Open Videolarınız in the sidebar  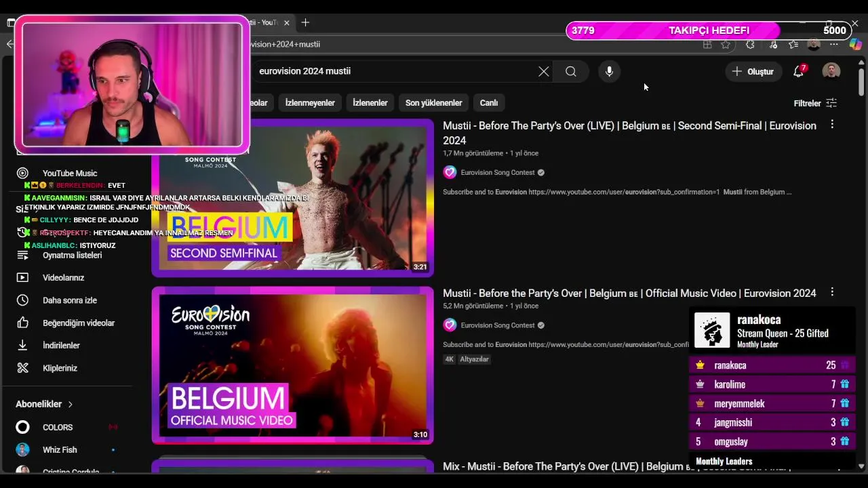(63, 278)
